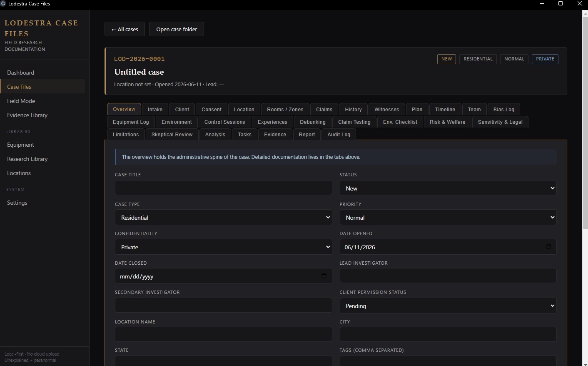Open the Client Permission Status dropdown

pos(448,306)
